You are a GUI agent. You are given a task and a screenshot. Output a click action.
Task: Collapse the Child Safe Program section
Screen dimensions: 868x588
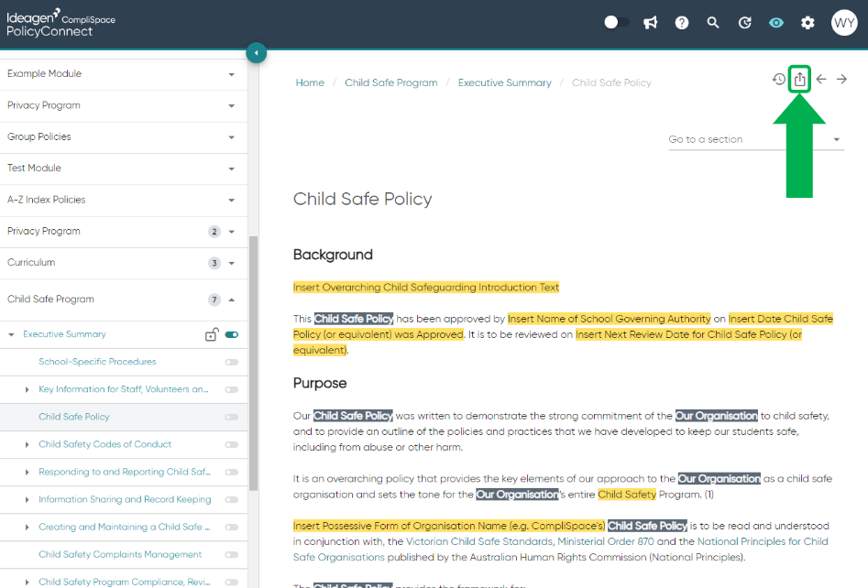[233, 299]
